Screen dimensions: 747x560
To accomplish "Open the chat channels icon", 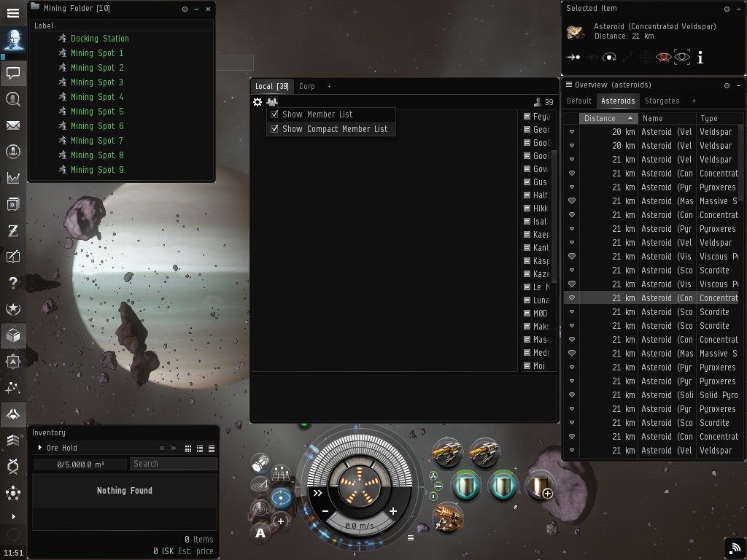I will point(13,73).
